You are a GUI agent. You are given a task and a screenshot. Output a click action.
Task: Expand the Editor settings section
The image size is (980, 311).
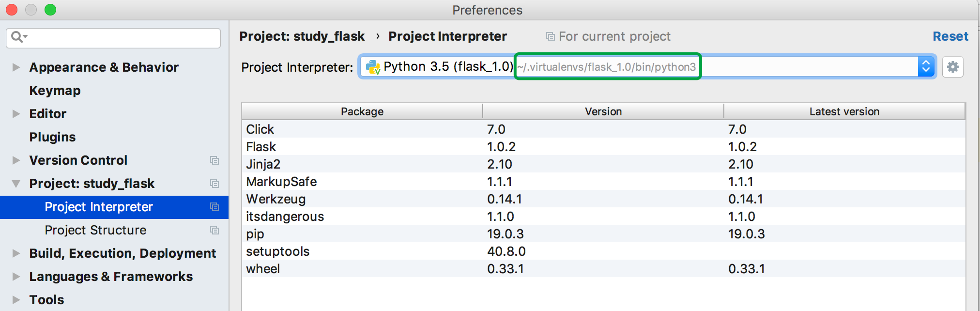16,114
